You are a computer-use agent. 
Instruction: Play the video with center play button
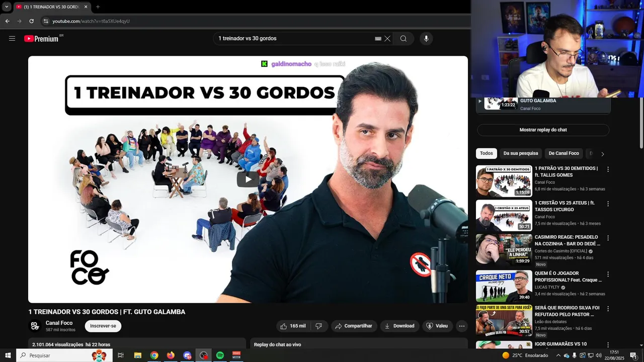[248, 179]
